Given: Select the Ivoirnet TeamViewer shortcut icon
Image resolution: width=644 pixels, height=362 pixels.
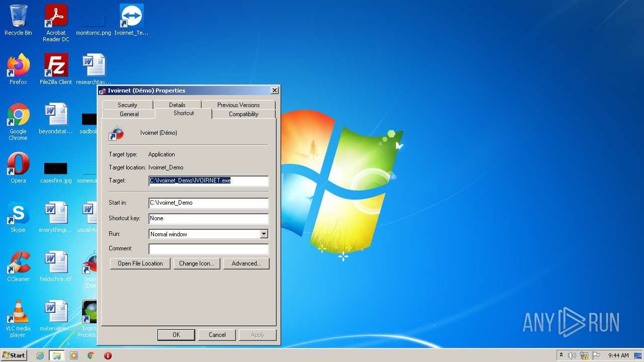Looking at the screenshot, I should [x=131, y=20].
